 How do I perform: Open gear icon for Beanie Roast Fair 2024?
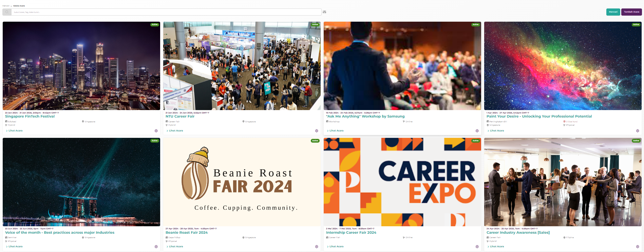pyautogui.click(x=317, y=247)
